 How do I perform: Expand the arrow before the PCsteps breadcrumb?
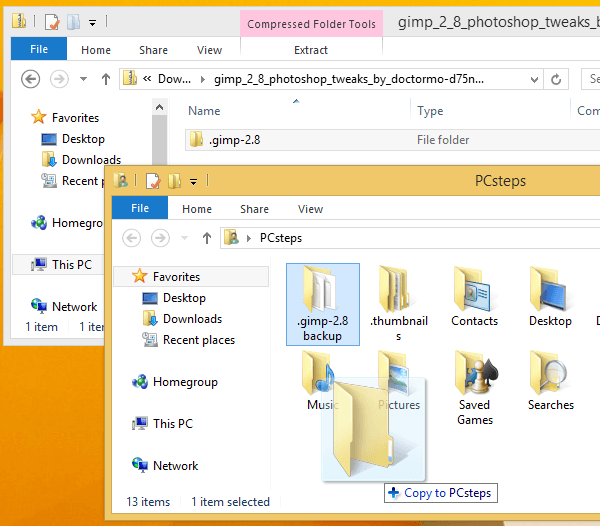pyautogui.click(x=249, y=238)
